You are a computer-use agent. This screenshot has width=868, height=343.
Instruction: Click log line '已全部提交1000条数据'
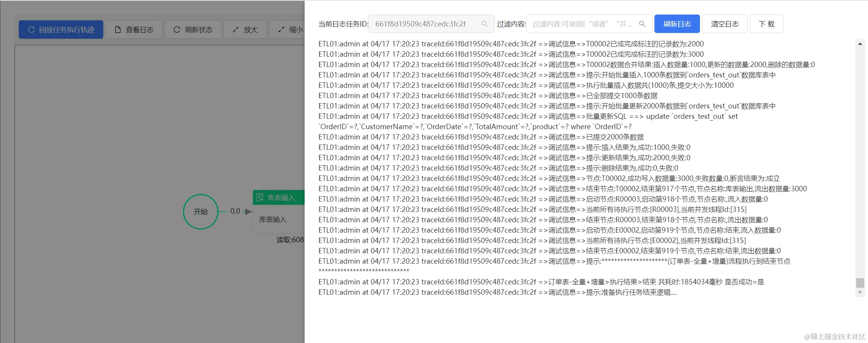click(488, 95)
